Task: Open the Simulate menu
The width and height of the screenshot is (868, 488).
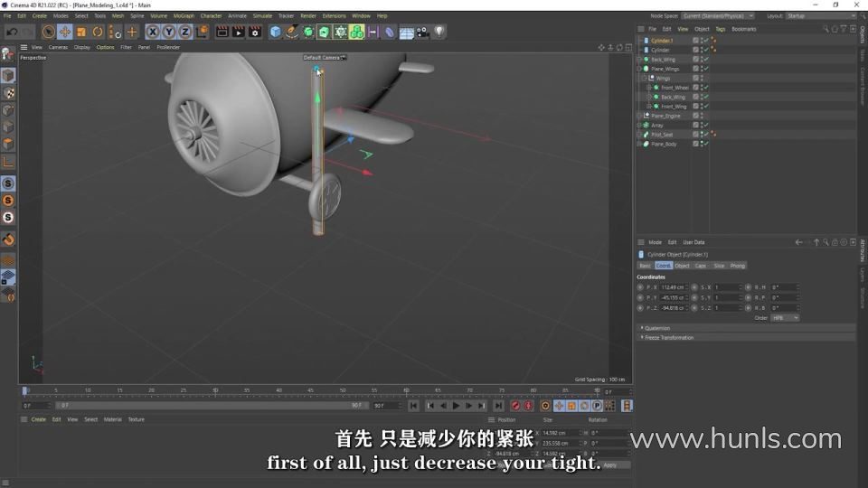Action: point(262,16)
